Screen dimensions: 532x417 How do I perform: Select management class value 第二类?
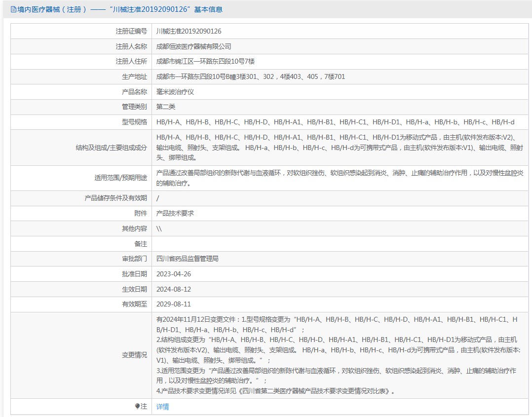point(166,107)
